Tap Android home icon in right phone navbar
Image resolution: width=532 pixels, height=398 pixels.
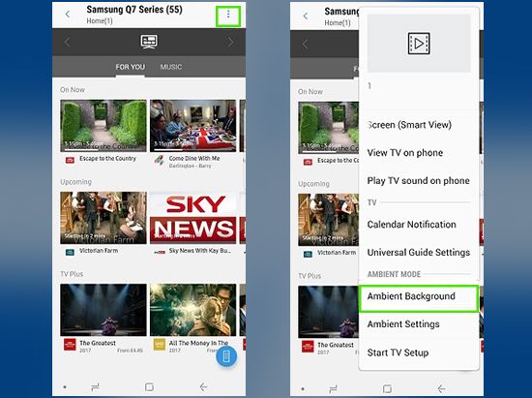click(387, 388)
